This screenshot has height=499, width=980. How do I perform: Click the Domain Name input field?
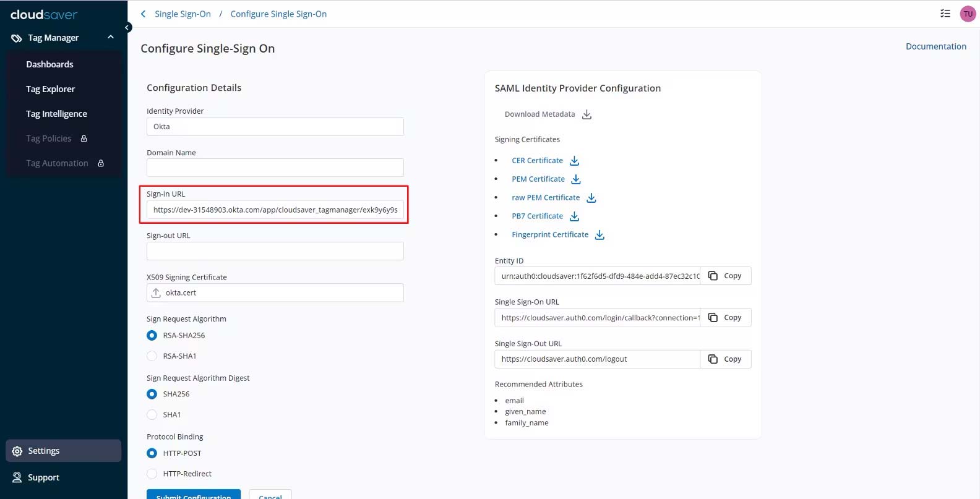(275, 168)
